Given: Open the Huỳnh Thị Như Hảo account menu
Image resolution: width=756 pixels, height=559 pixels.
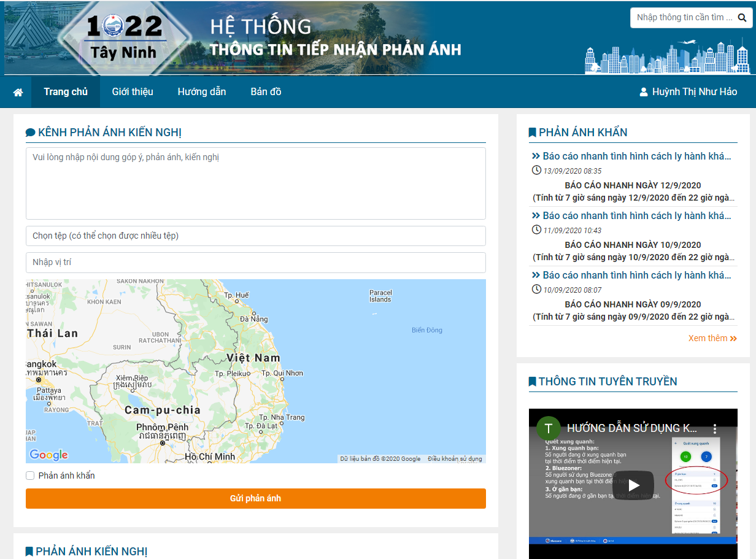Looking at the screenshot, I should pos(694,92).
